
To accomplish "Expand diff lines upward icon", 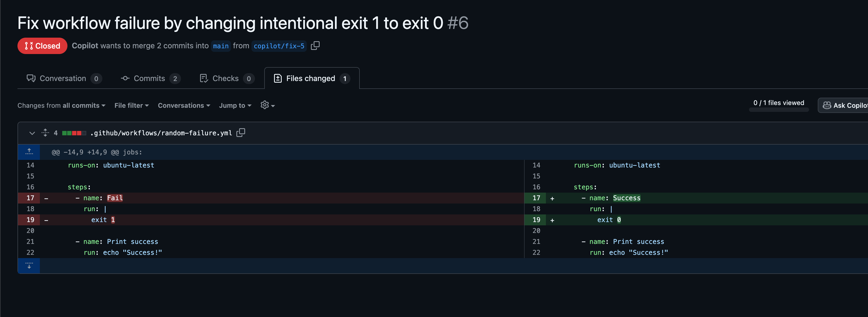I will point(29,152).
